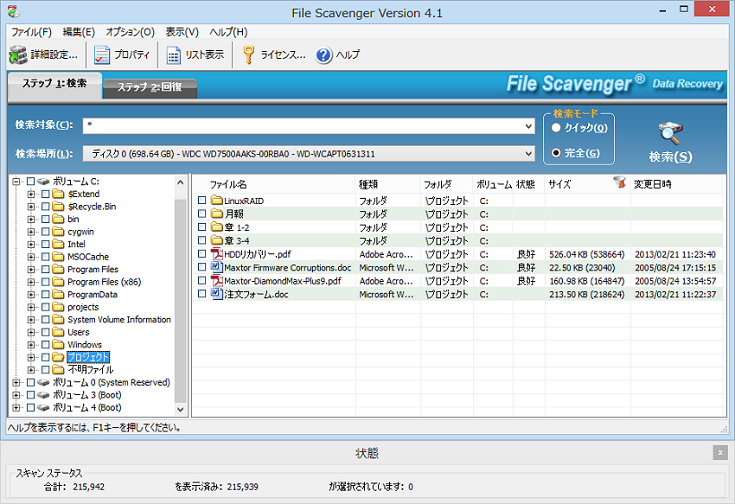Click the cygwin folder icon in tree

pyautogui.click(x=58, y=232)
